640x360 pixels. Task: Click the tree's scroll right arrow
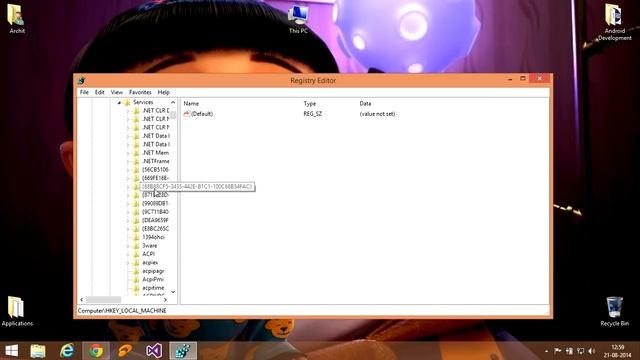click(165, 300)
